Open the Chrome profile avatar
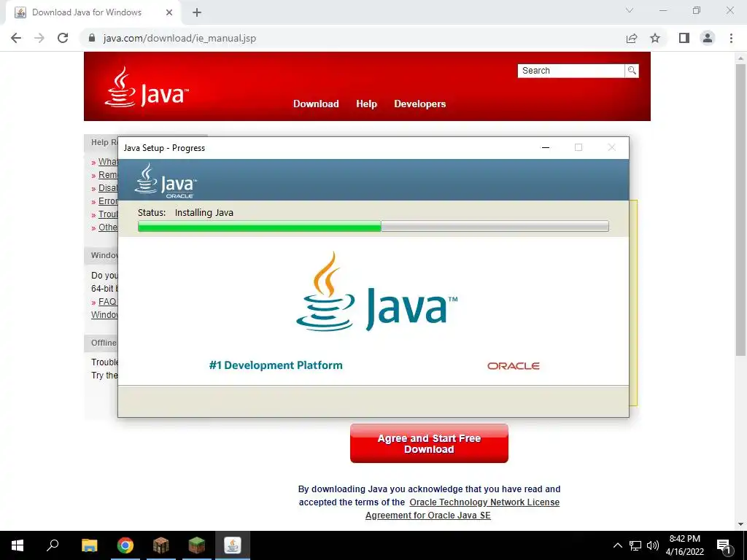The height and width of the screenshot is (560, 747). pos(708,38)
